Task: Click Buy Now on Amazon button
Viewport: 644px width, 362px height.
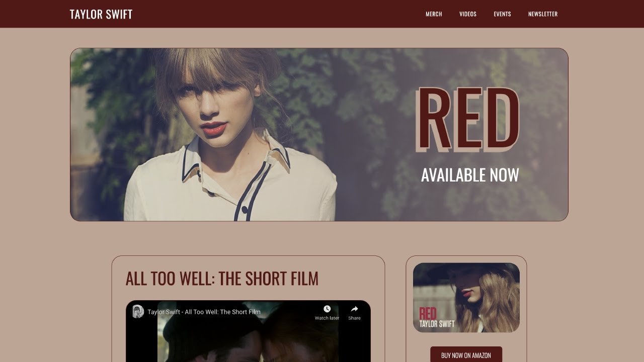Action: pos(466,355)
